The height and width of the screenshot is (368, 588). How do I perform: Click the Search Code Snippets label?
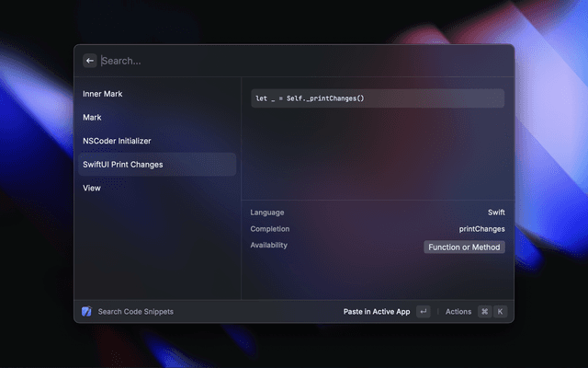pyautogui.click(x=135, y=312)
